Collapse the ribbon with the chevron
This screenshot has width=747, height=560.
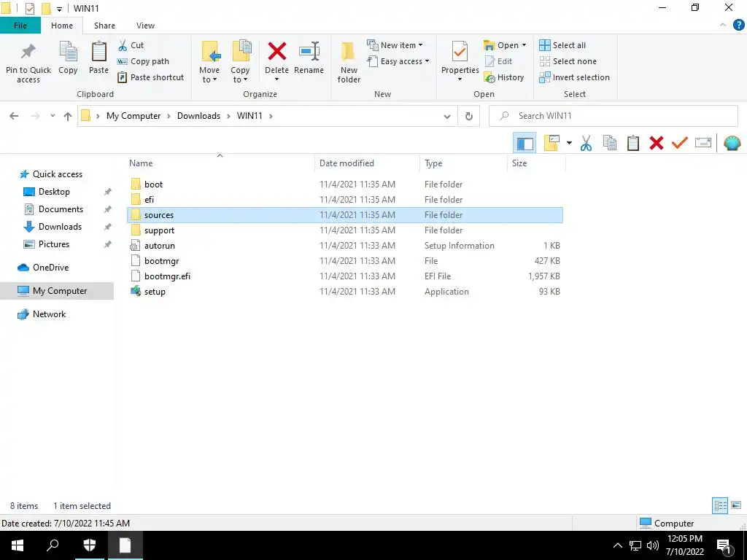tap(723, 25)
